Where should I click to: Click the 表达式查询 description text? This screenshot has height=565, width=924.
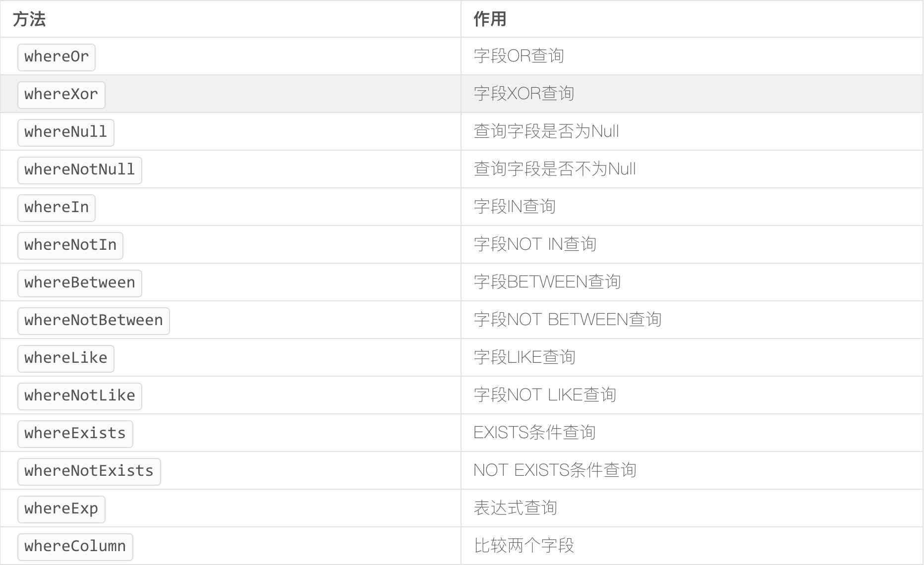(516, 508)
